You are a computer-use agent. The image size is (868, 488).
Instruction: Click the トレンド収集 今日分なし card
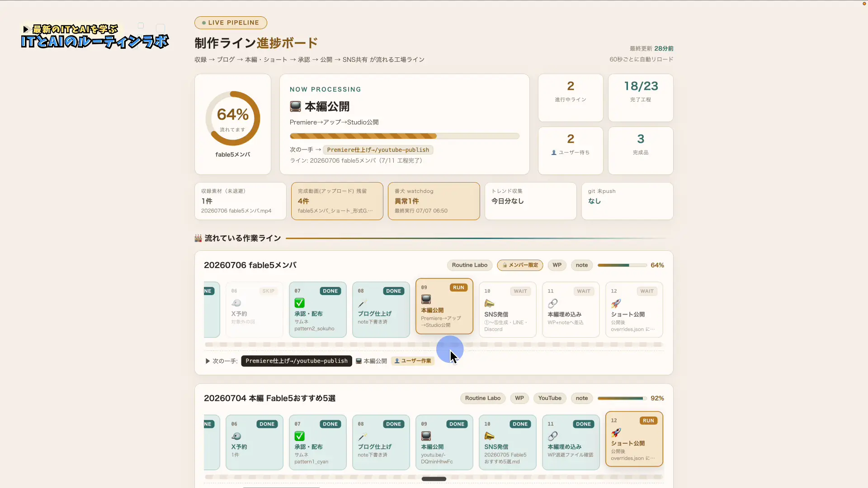point(531,201)
